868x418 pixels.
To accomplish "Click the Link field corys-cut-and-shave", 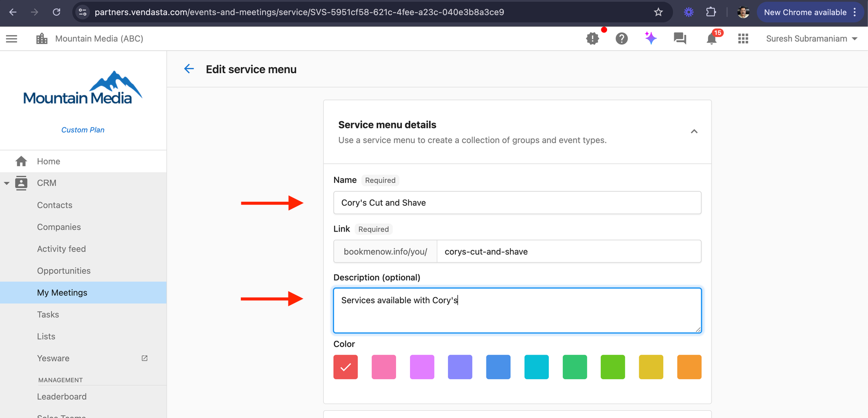I will (x=569, y=252).
